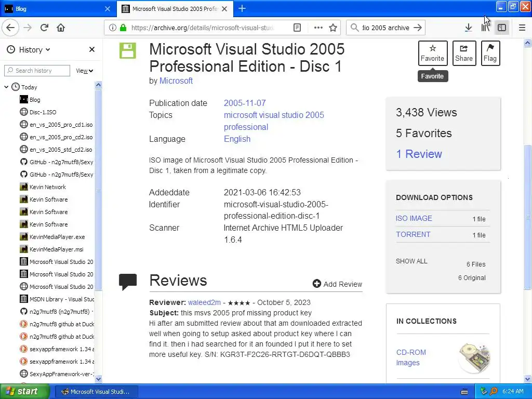Image resolution: width=532 pixels, height=399 pixels.
Task: Open MSDN Library history entry
Action: (x=56, y=299)
